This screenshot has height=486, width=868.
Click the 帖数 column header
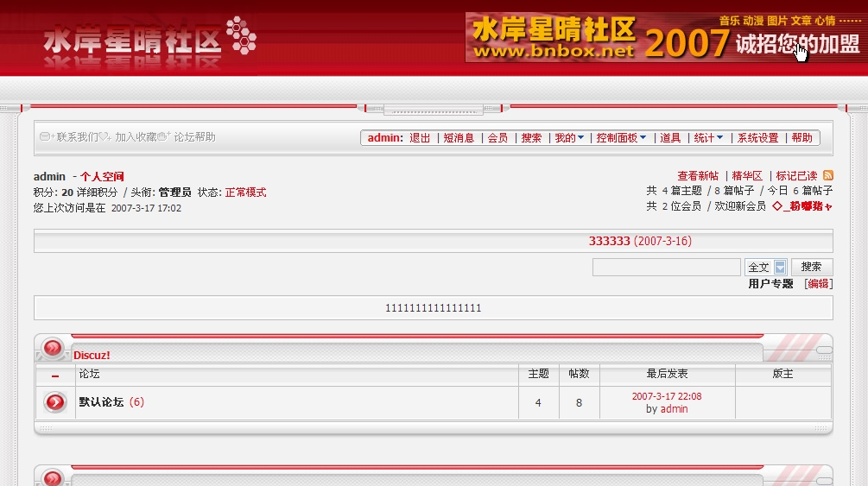pyautogui.click(x=579, y=374)
